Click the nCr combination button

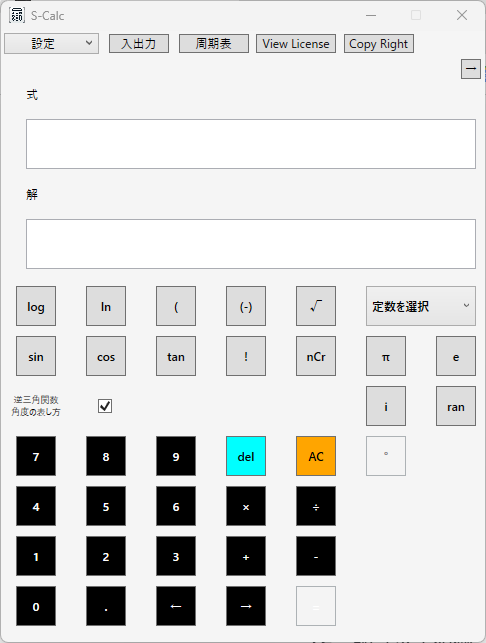[x=316, y=356]
